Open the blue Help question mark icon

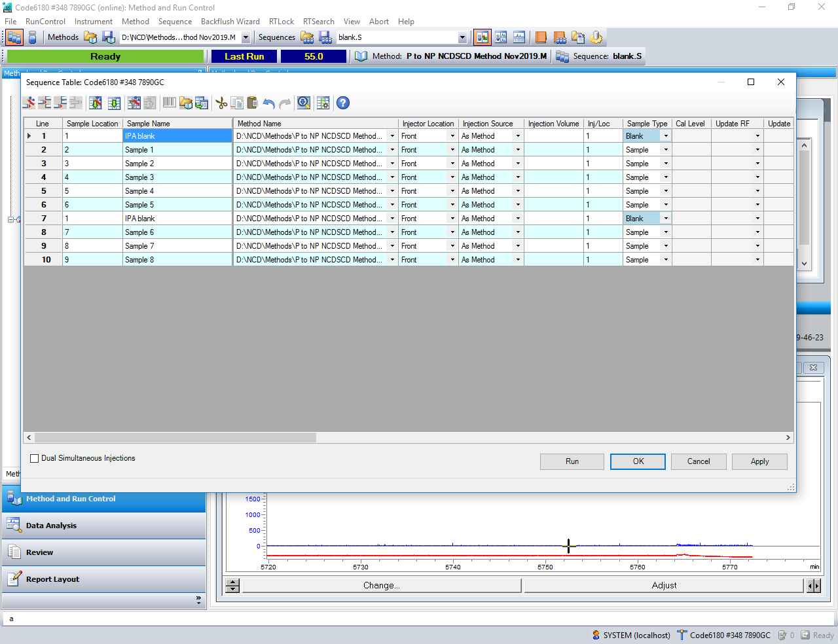coord(342,103)
